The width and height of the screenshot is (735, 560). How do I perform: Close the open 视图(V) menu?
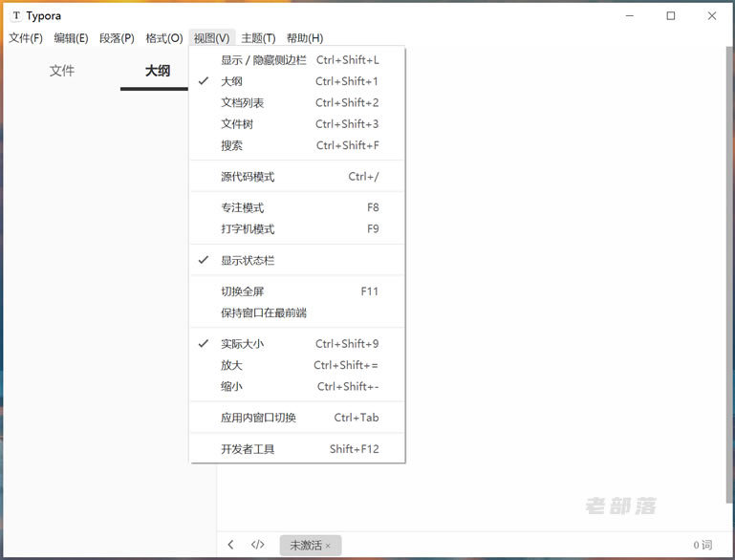[x=212, y=38]
